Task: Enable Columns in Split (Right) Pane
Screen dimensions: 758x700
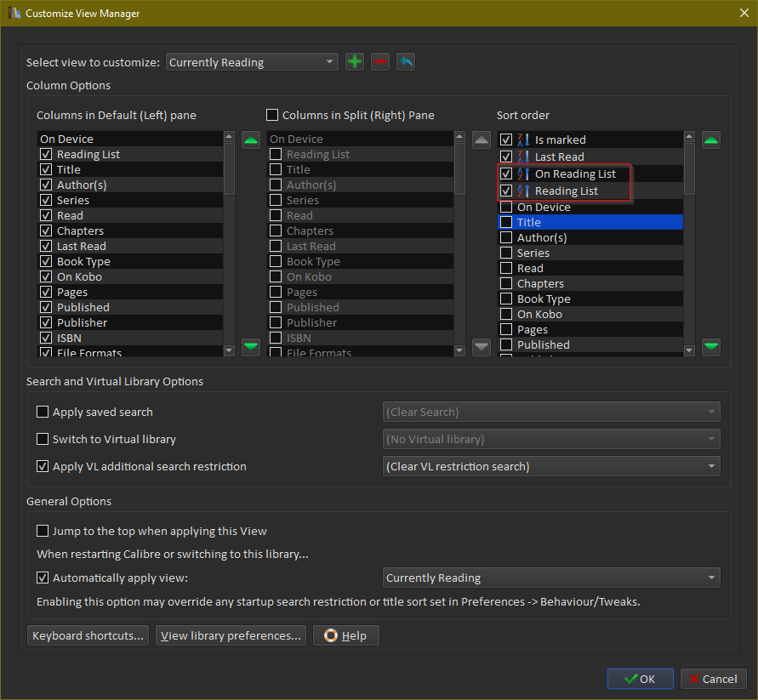Action: [272, 115]
